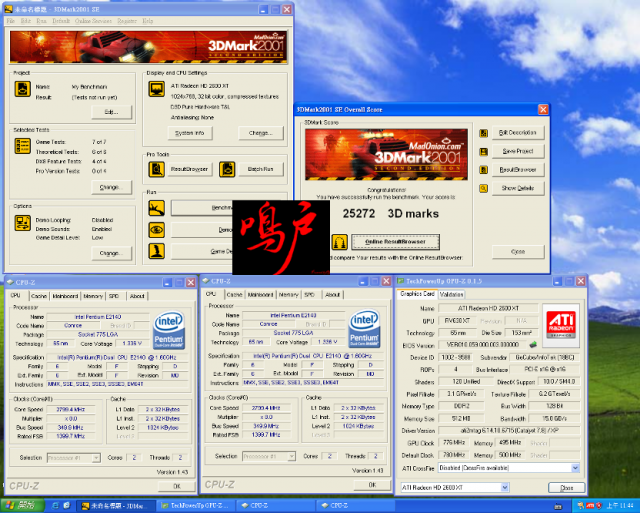
Task: Click the 3DMark2001 banner in main window
Action: (148, 47)
